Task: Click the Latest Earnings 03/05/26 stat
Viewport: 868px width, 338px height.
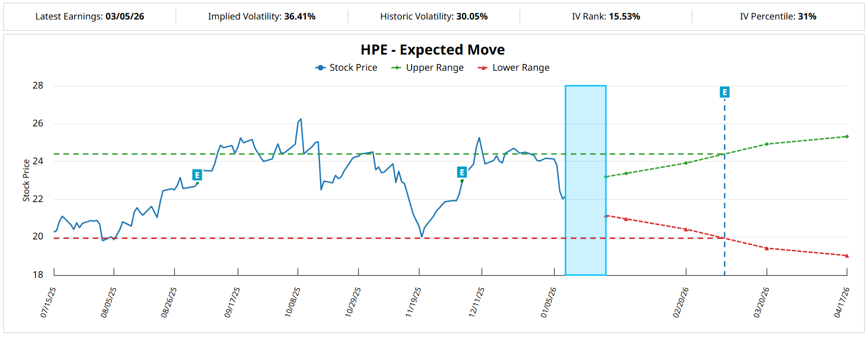Action: (89, 17)
